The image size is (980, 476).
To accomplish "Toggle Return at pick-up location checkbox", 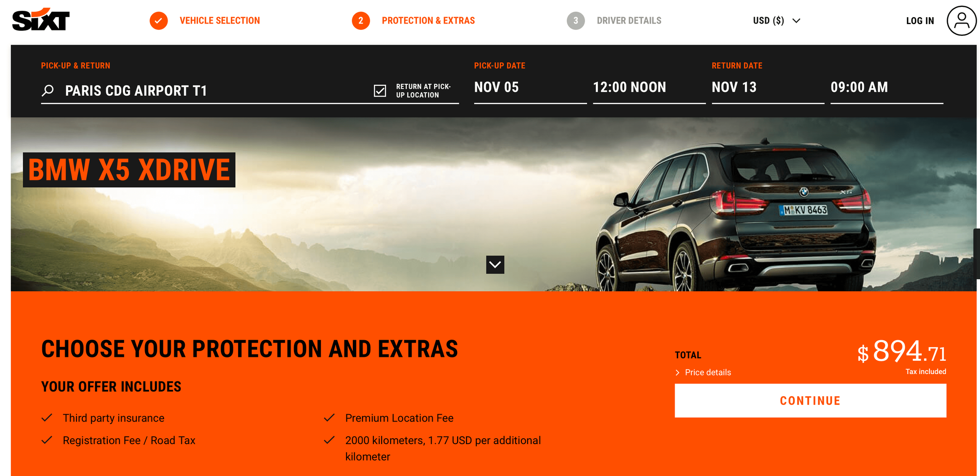I will (x=380, y=91).
